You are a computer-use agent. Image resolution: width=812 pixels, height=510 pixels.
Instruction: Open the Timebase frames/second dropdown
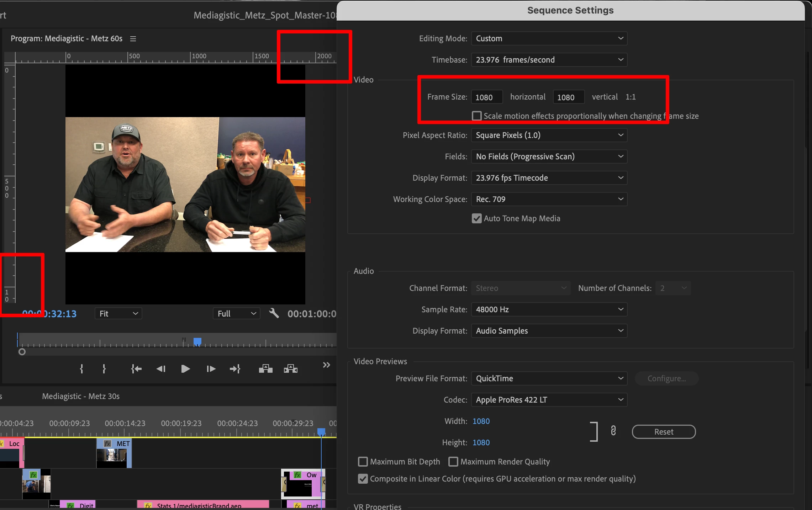pyautogui.click(x=549, y=60)
